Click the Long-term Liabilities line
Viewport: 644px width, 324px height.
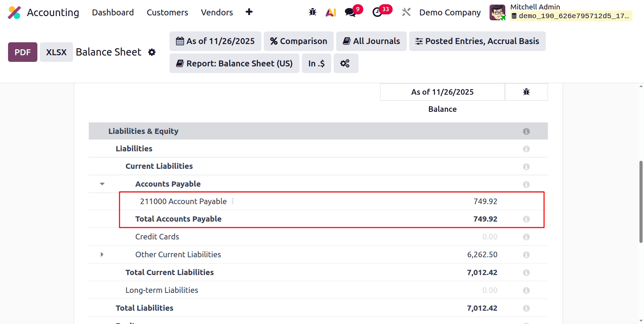[318, 290]
